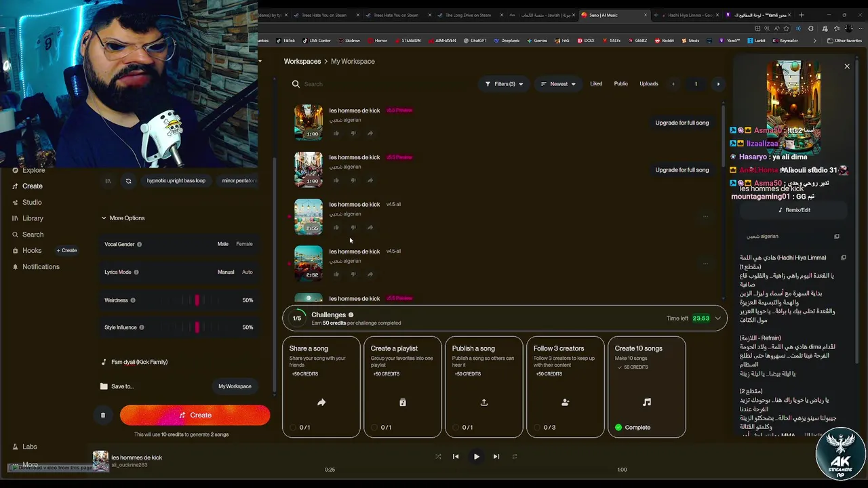Like the 2:52 les hommes de kick song
This screenshot has width=868, height=488.
click(336, 274)
